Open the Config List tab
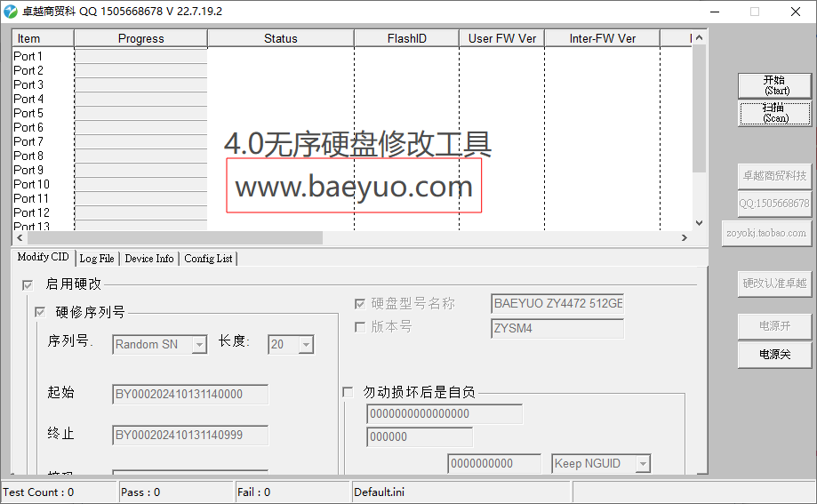The width and height of the screenshot is (817, 504). 208,259
